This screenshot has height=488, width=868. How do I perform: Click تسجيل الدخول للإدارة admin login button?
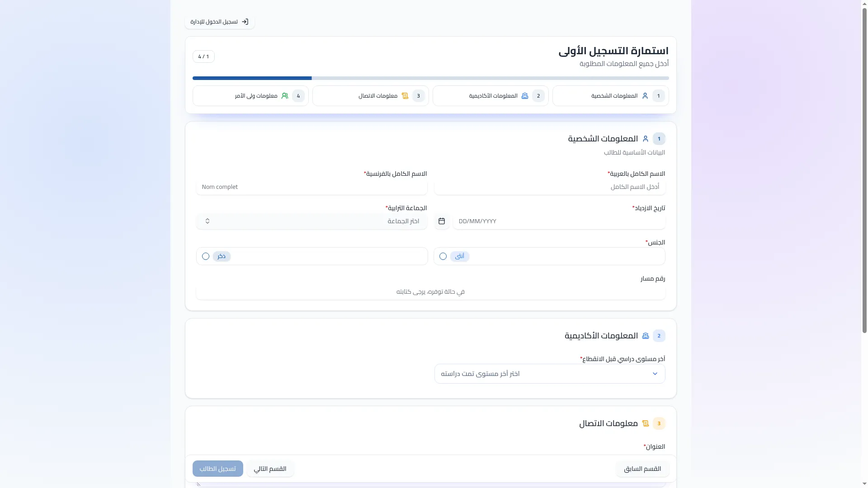(x=220, y=22)
